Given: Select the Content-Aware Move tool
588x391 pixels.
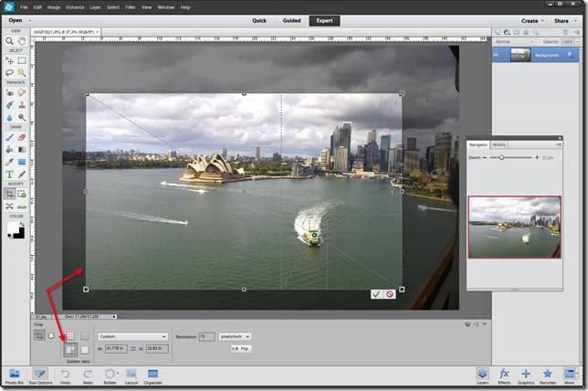Looking at the screenshot, I should coord(9,206).
